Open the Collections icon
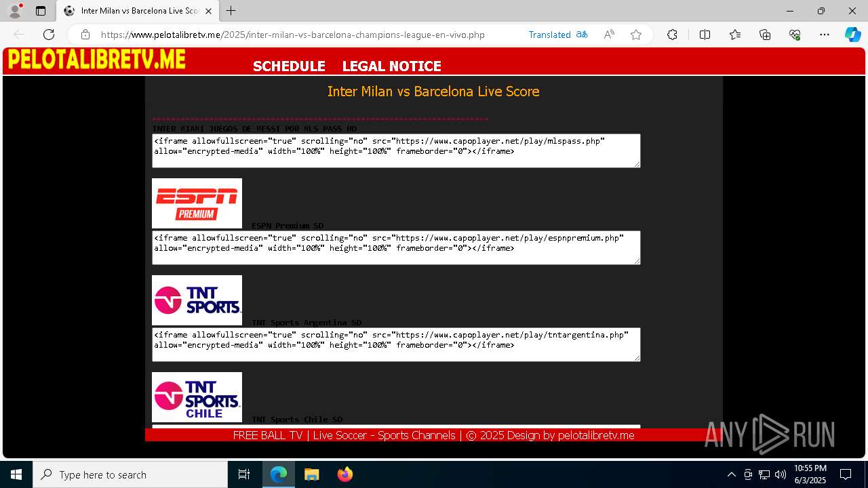Screen dimensions: 868x488 pyautogui.click(x=765, y=35)
